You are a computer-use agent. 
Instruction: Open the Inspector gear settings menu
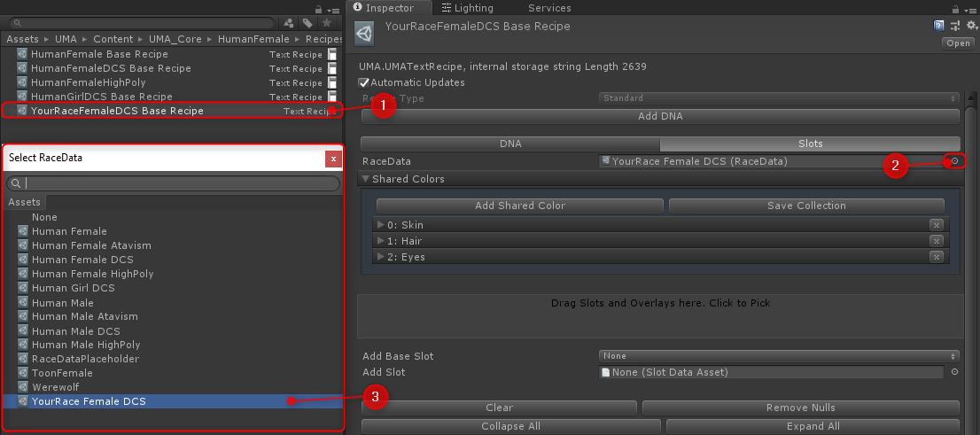pyautogui.click(x=970, y=26)
